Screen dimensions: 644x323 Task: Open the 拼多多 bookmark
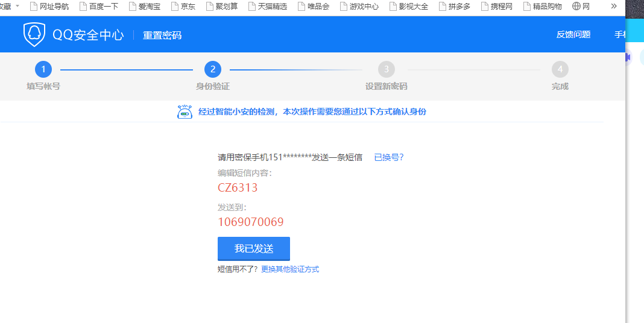point(455,6)
